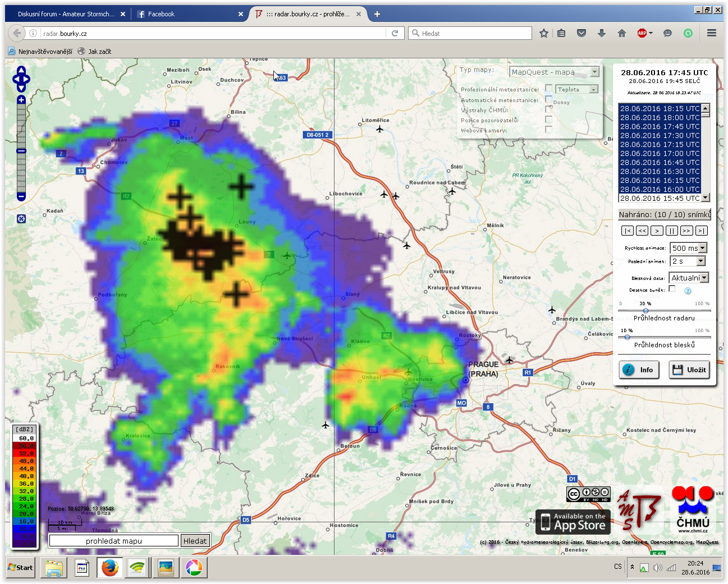Enable the Detekce buněk checkbox
The width and height of the screenshot is (728, 584).
[672, 289]
